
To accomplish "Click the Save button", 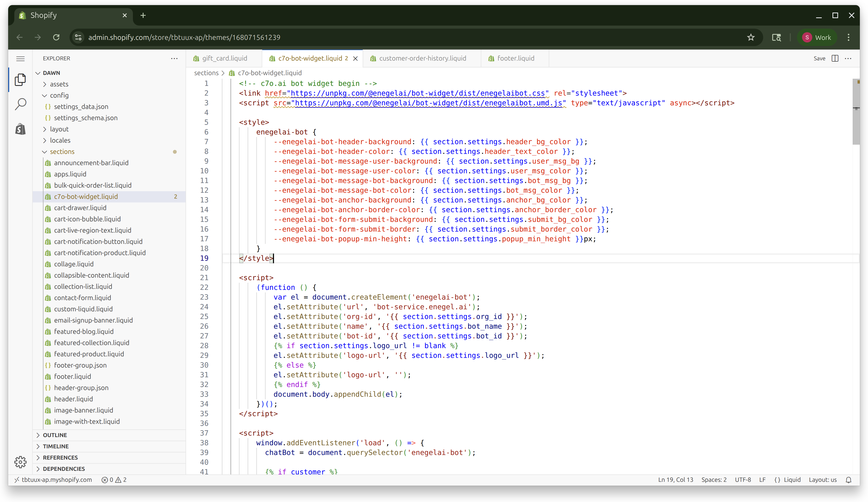I will point(819,58).
